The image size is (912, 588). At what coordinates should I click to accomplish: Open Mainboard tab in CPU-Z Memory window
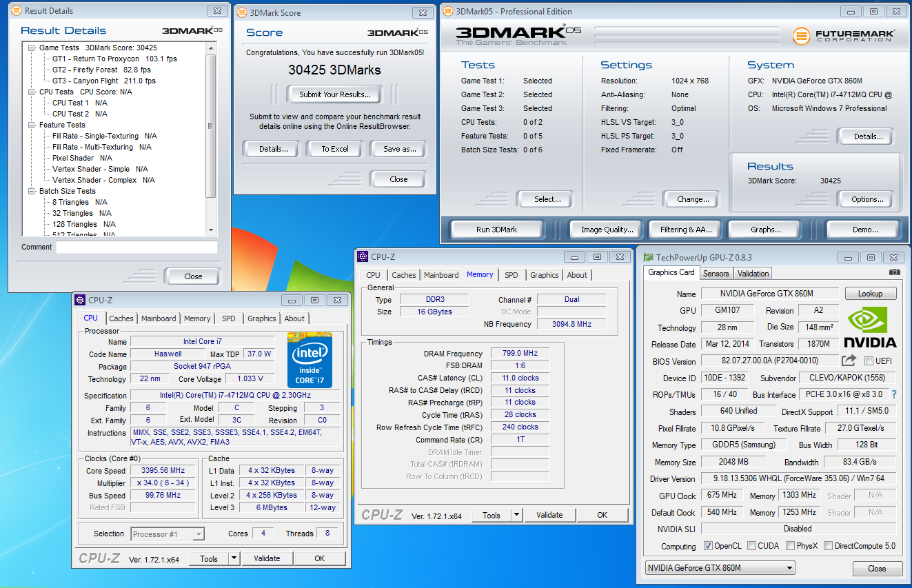coord(441,275)
